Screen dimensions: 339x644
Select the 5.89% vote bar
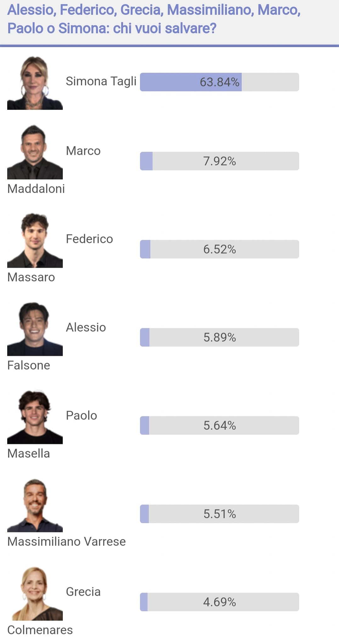tap(219, 337)
